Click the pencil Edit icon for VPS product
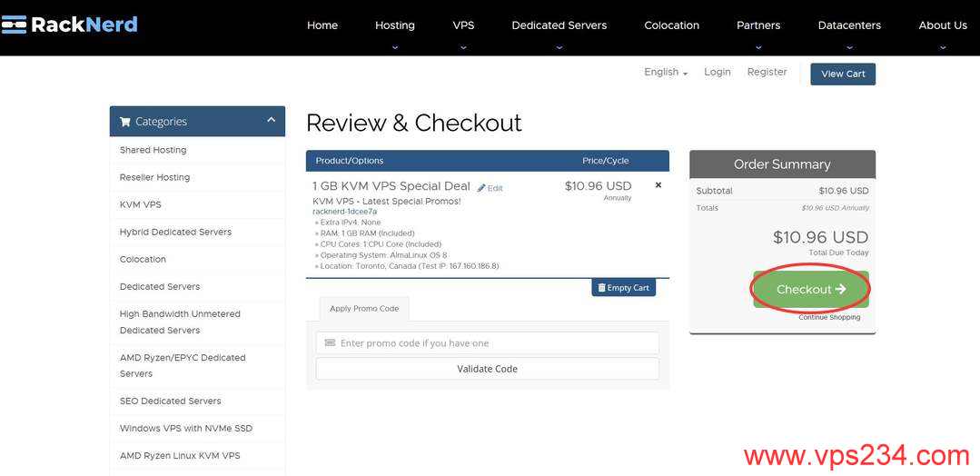The height and width of the screenshot is (476, 980). 490,188
